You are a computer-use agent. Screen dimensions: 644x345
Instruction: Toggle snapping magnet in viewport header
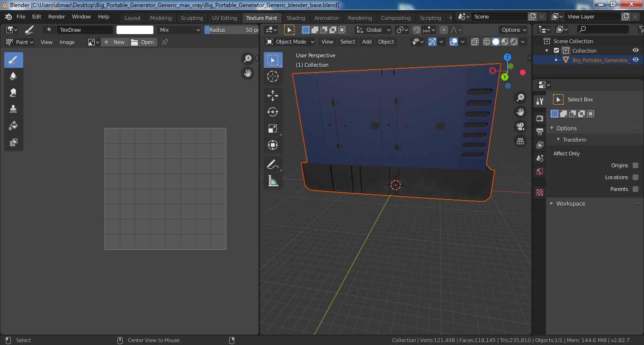(417, 30)
